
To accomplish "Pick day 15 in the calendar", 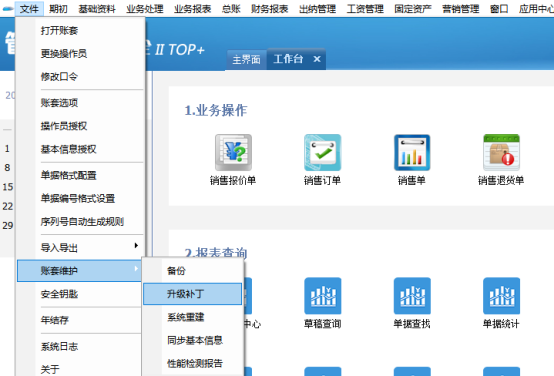I will click(x=8, y=187).
